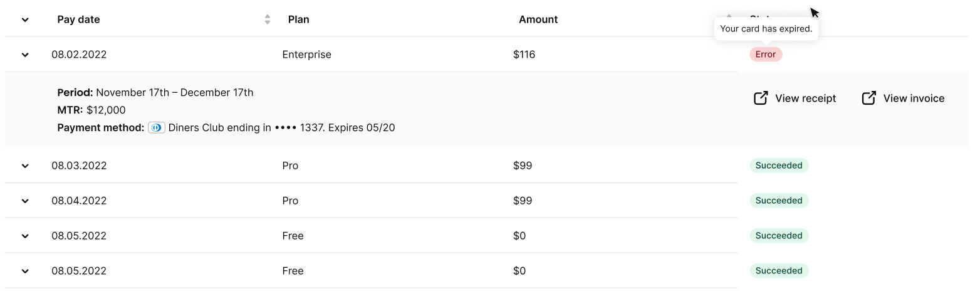The image size is (980, 291).
Task: Click the Succeeded badge for 08.04.2022
Action: click(779, 201)
